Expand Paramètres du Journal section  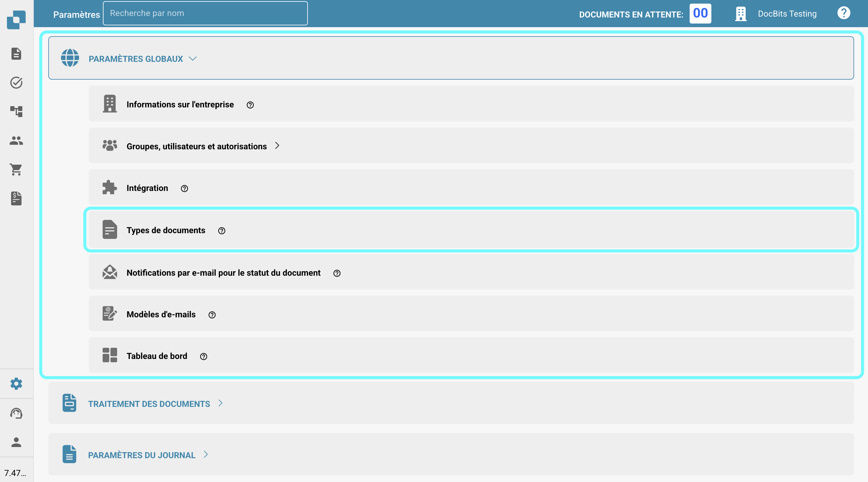tap(142, 455)
